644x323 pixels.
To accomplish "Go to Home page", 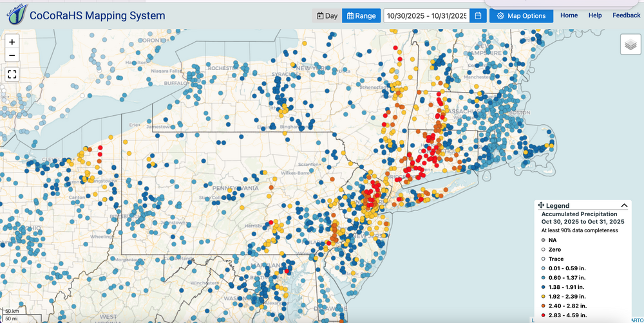I will (569, 15).
